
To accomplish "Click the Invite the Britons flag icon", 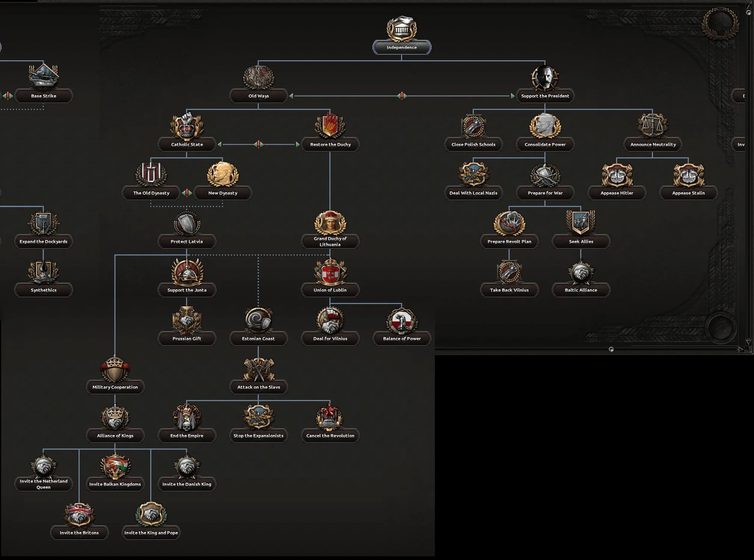I will pos(79,514).
